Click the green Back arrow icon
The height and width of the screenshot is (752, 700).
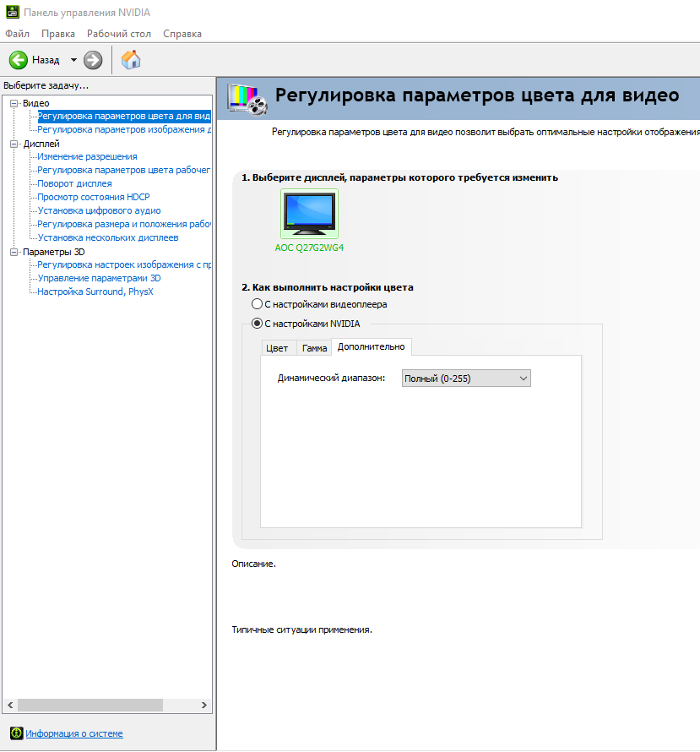pos(19,61)
